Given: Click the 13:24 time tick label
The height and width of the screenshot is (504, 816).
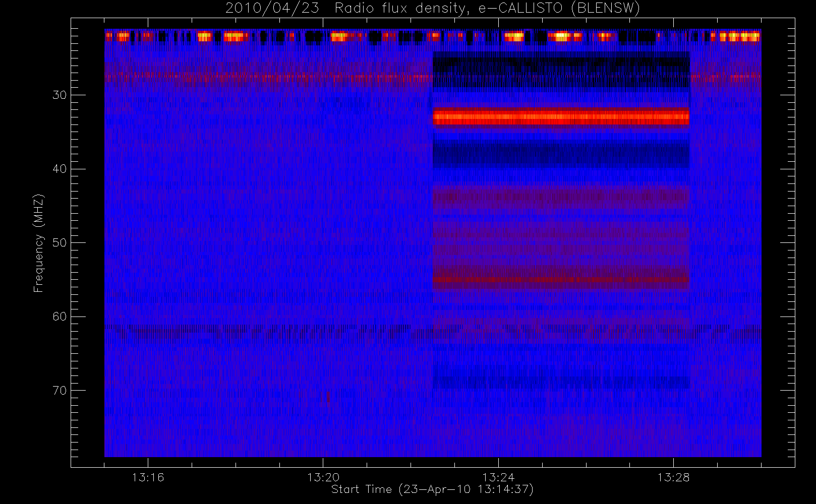Looking at the screenshot, I should pos(498,477).
